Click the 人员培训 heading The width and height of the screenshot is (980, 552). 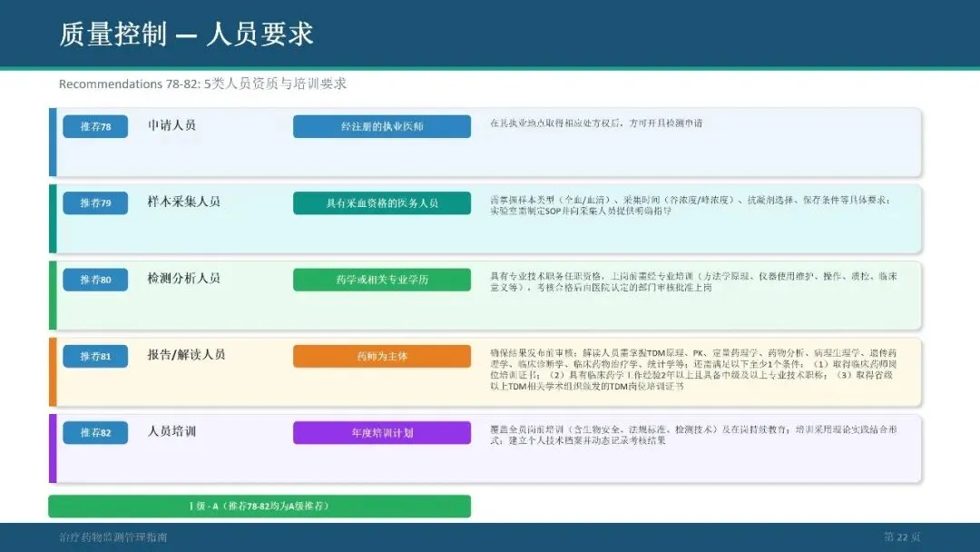(171, 431)
